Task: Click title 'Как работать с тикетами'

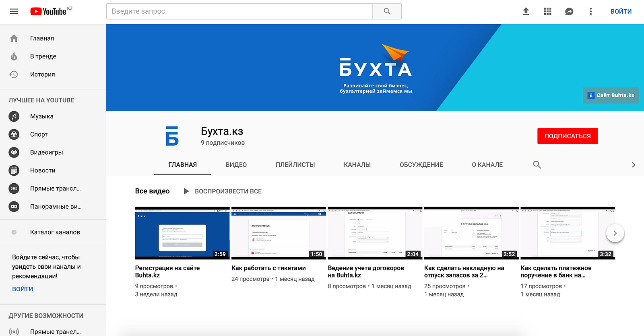Action: coord(268,268)
